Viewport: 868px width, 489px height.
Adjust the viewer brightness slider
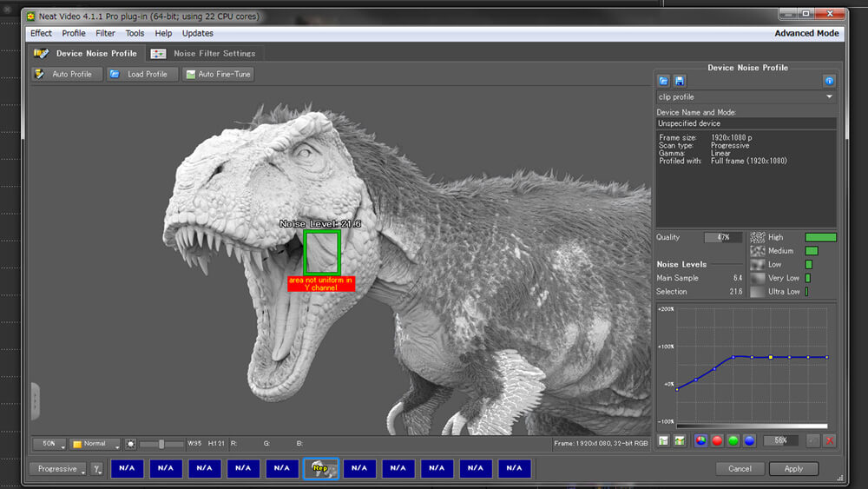click(161, 444)
